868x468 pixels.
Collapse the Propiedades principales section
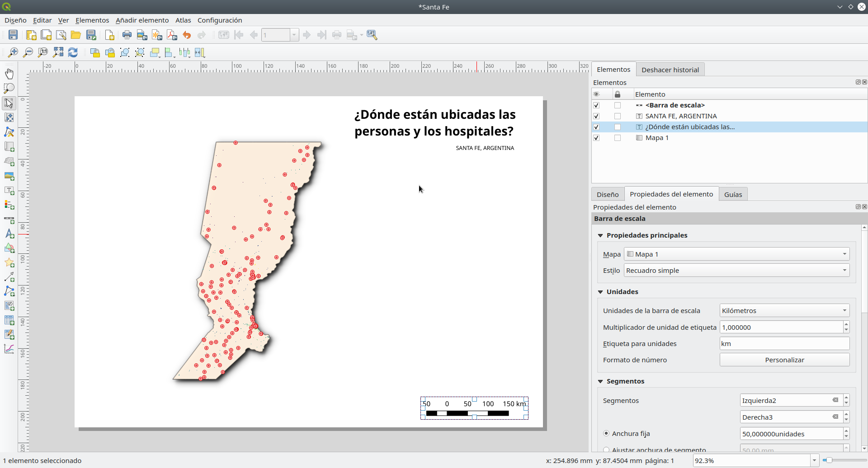pyautogui.click(x=600, y=235)
